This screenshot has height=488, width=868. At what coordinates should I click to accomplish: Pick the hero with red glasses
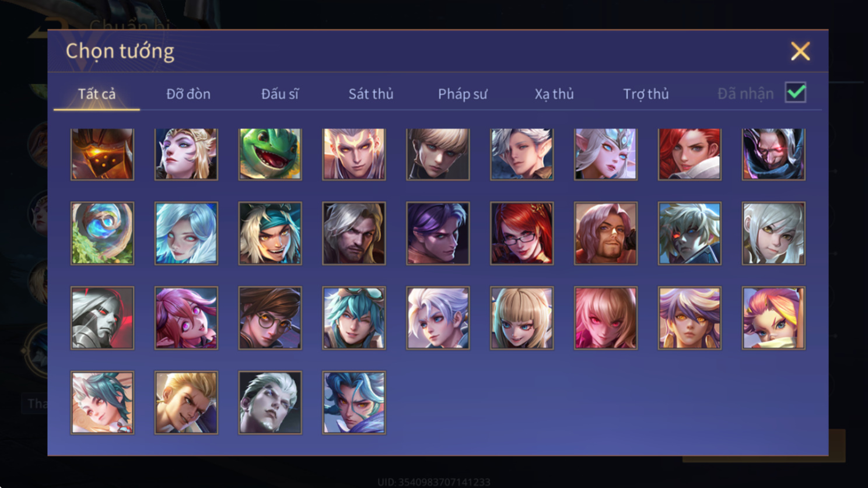[521, 233]
